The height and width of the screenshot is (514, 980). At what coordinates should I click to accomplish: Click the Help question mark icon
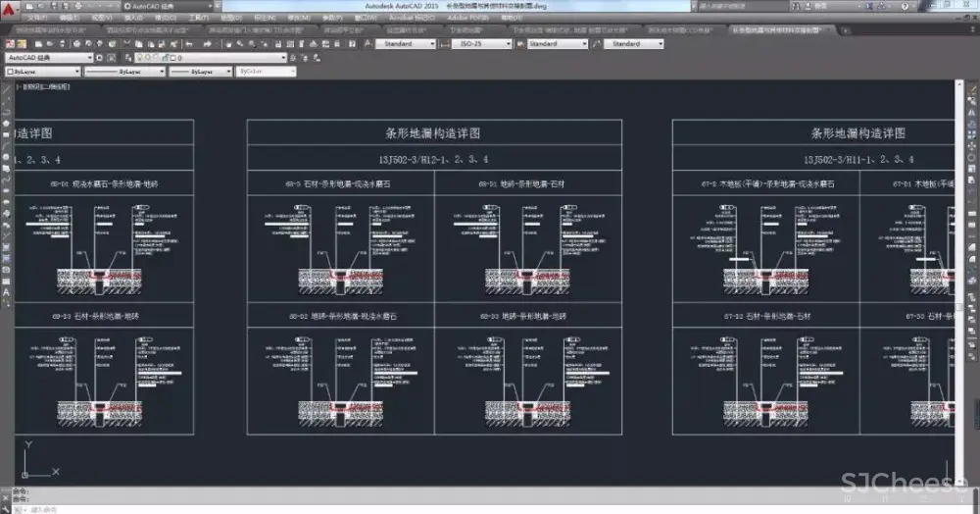[905, 6]
